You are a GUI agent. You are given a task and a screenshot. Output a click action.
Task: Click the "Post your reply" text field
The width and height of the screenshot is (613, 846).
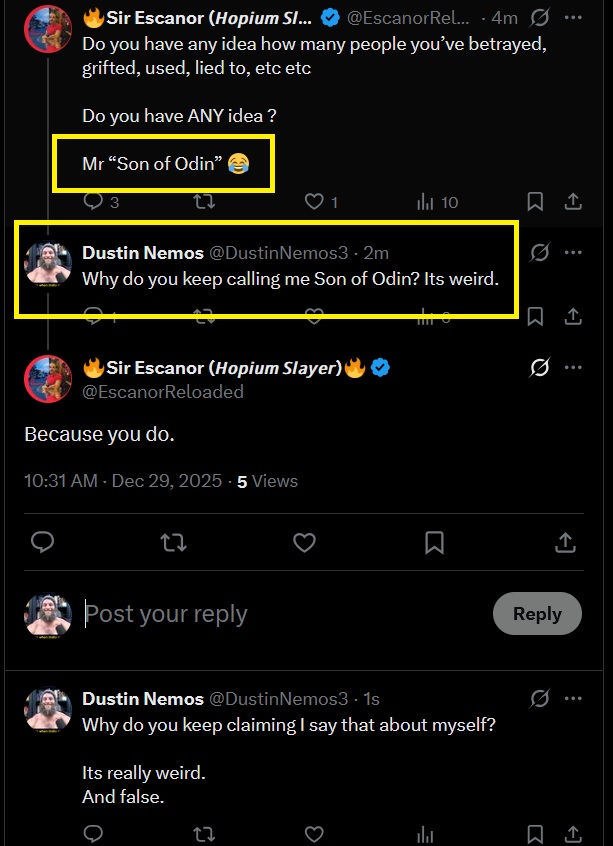280,614
